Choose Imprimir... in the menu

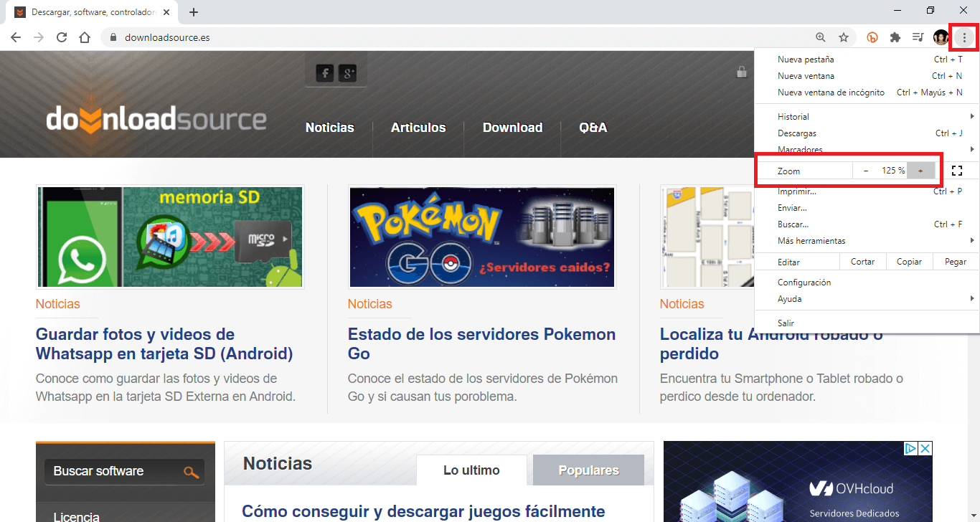pos(867,191)
